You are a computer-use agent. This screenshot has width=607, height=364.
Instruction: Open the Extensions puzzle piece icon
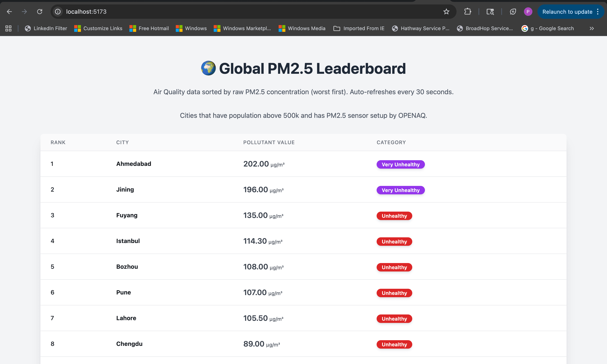point(467,12)
